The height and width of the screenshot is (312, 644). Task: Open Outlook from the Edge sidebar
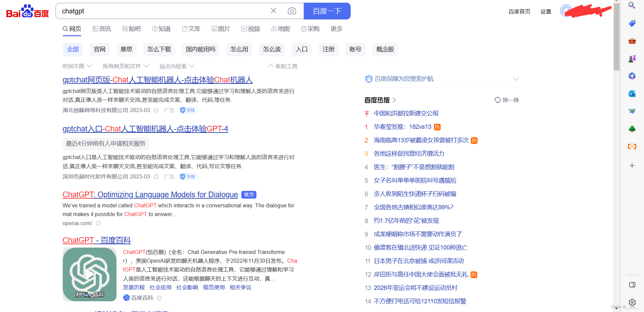(x=632, y=94)
